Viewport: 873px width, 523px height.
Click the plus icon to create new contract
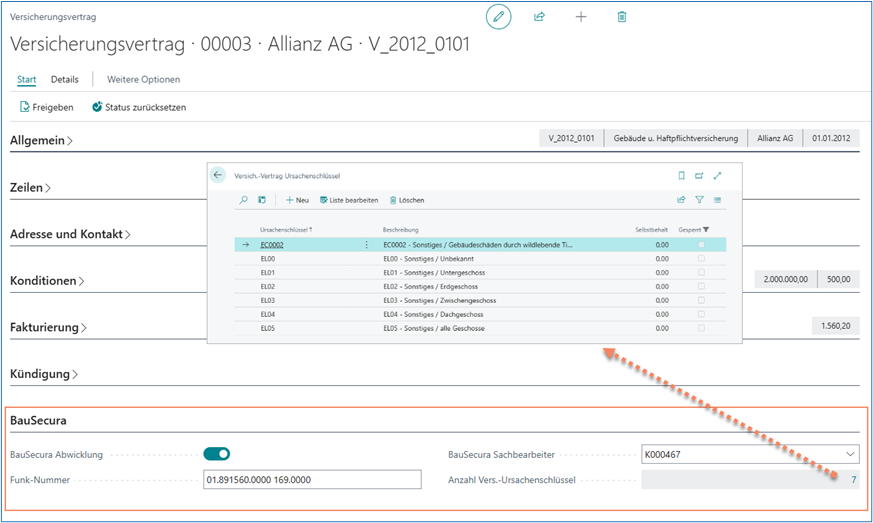coord(581,17)
